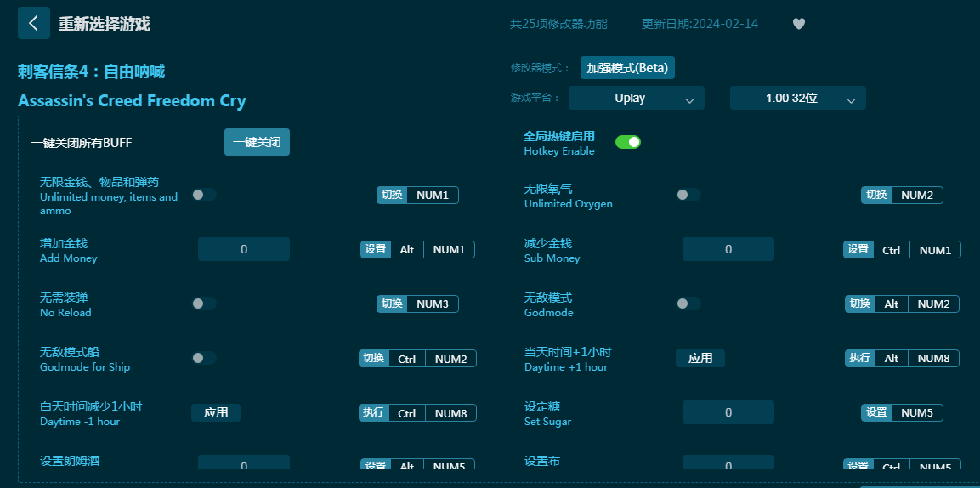Open the Uplay platform dropdown

[636, 99]
